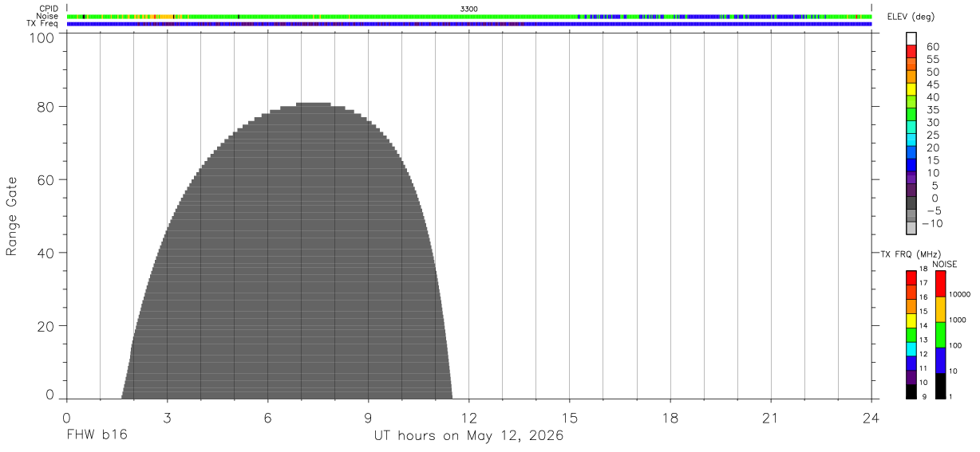
Task: Click the '45' label on ELEV colorbar
Action: (x=933, y=85)
